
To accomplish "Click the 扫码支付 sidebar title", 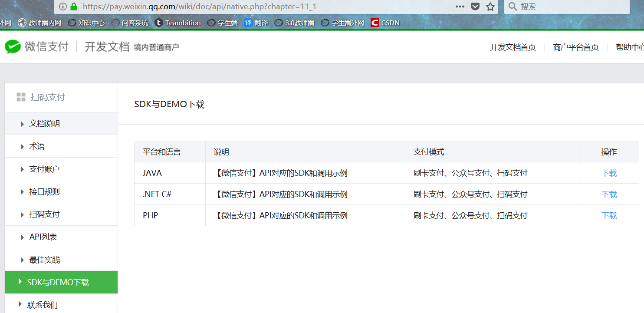I will click(48, 97).
